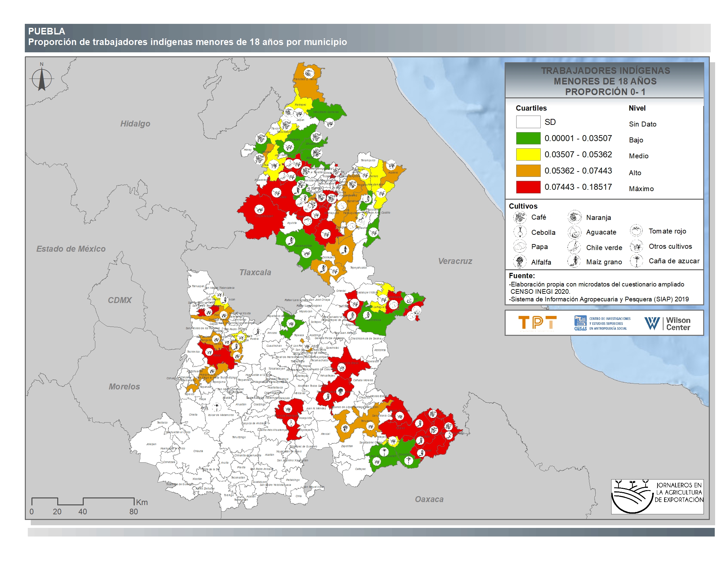728x563 pixels.
Task: Click the Wilson Center logo
Action: pyautogui.click(x=667, y=323)
